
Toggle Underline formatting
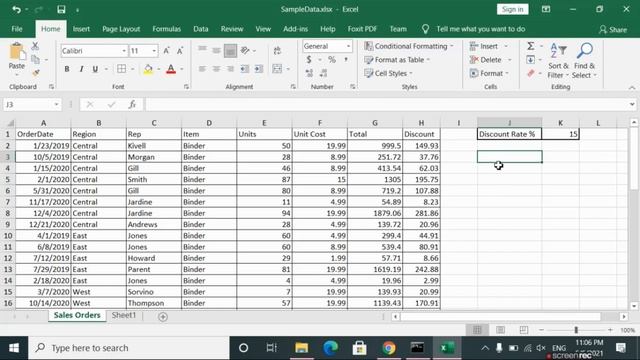(95, 69)
